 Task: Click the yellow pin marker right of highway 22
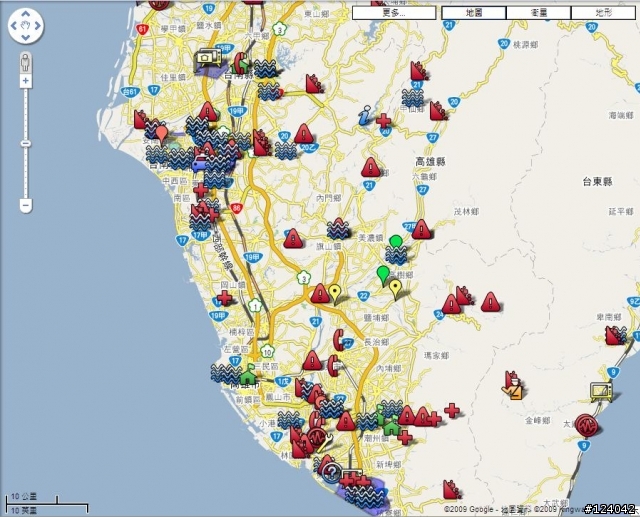click(x=394, y=289)
